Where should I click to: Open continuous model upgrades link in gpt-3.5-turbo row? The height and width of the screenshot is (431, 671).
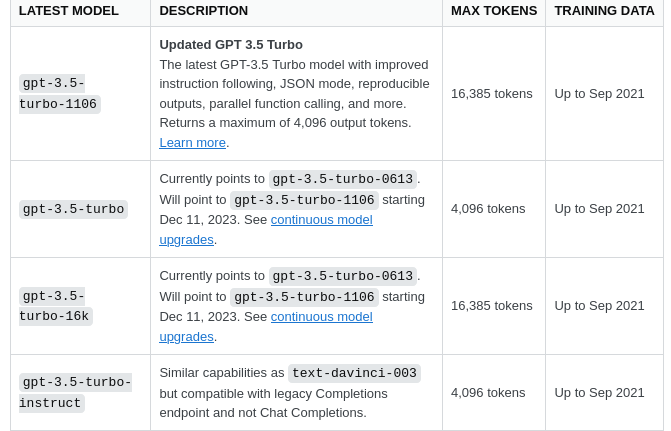click(x=321, y=220)
